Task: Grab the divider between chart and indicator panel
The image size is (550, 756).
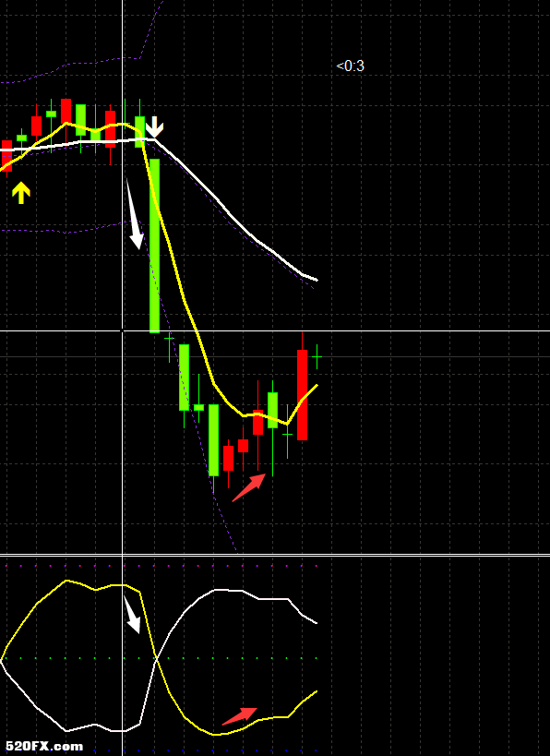Action: [275, 555]
